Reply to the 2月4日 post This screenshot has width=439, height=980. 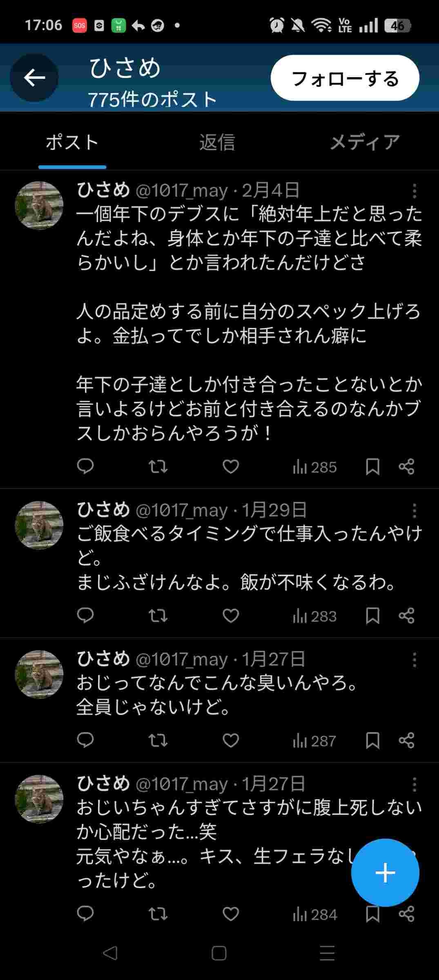(x=85, y=466)
